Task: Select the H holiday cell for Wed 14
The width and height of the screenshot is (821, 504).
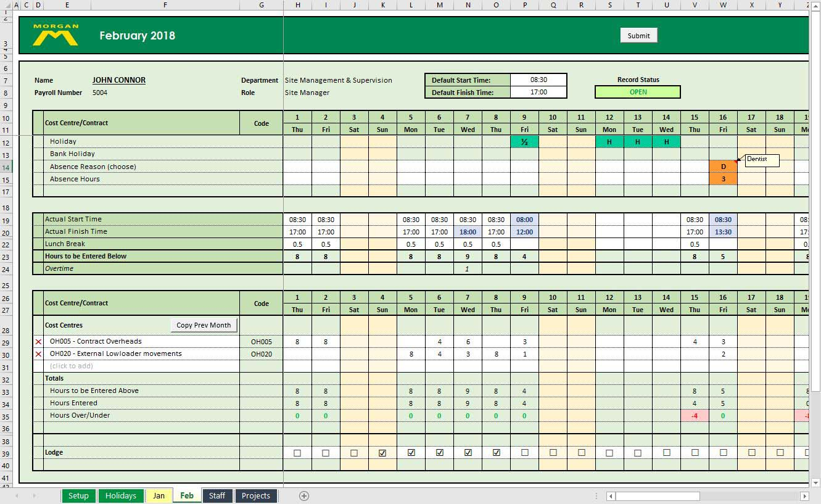Action: tap(666, 142)
